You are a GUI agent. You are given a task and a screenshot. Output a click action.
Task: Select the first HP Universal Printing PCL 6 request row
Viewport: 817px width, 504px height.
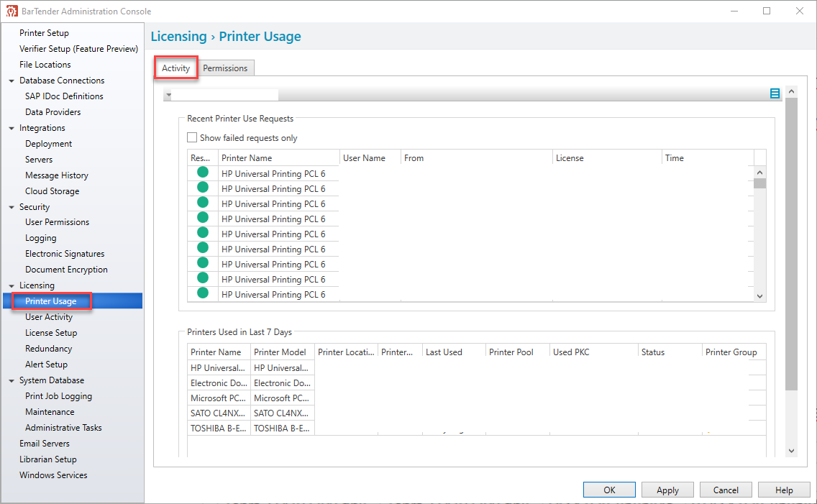(x=470, y=173)
